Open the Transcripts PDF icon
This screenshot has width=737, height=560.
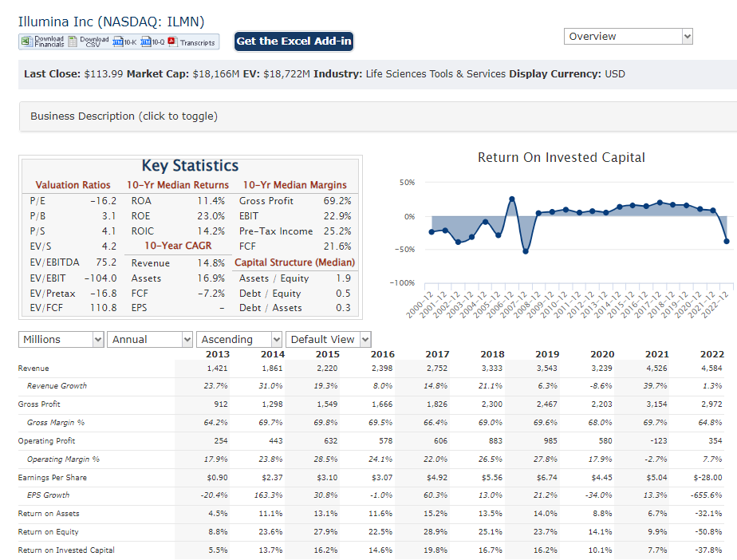pyautogui.click(x=172, y=41)
